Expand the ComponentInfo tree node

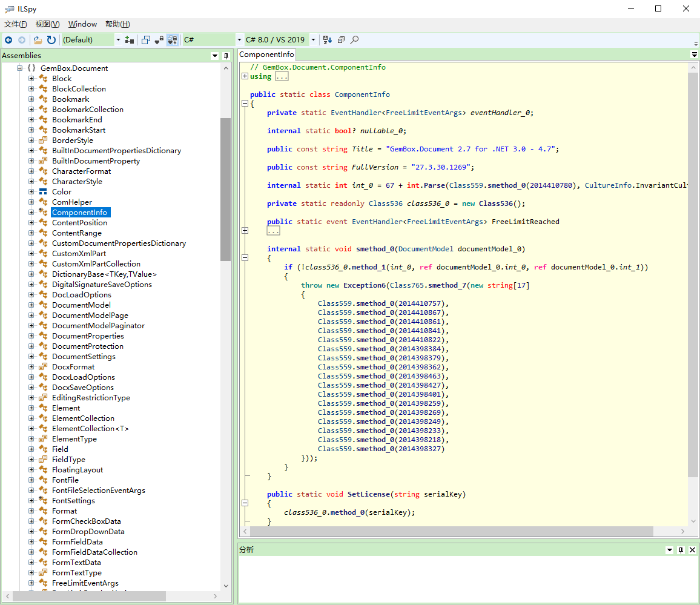(31, 212)
